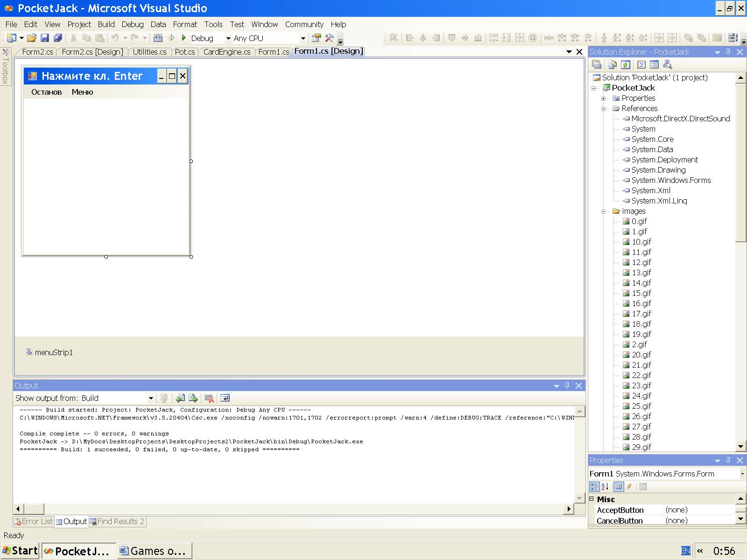This screenshot has height=560, width=747.
Task: Click the Save All toolbar icon
Action: coord(58,38)
